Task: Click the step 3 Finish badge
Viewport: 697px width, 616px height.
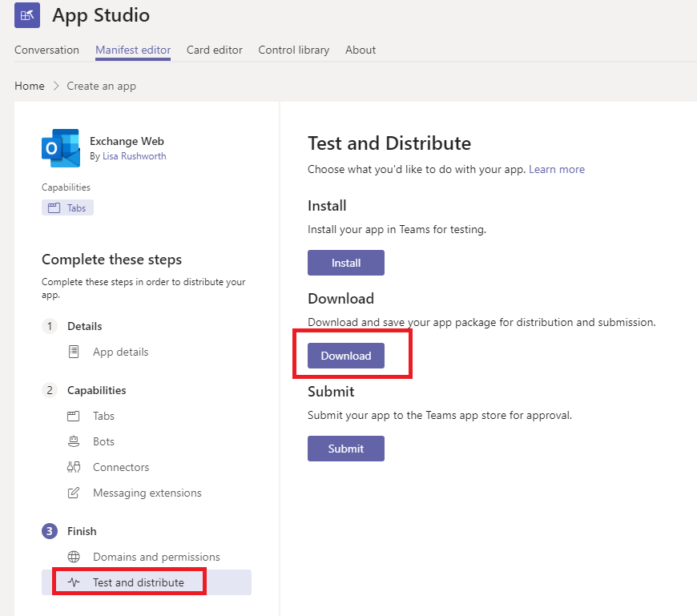Action: click(50, 531)
